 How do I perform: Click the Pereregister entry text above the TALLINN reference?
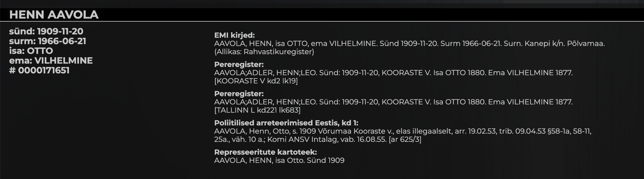click(x=393, y=102)
